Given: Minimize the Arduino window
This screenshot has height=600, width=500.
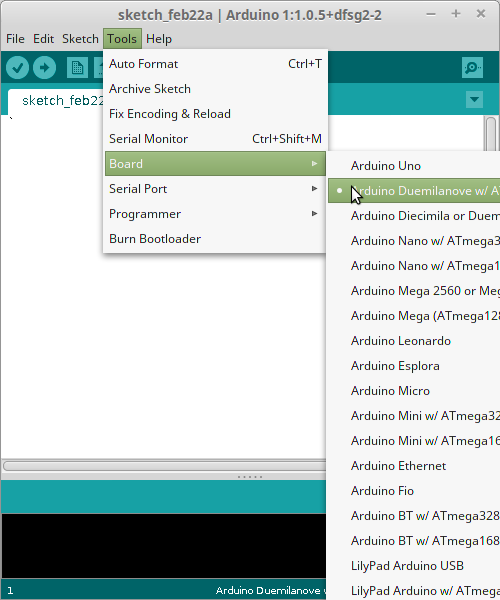Looking at the screenshot, I should pyautogui.click(x=431, y=15).
